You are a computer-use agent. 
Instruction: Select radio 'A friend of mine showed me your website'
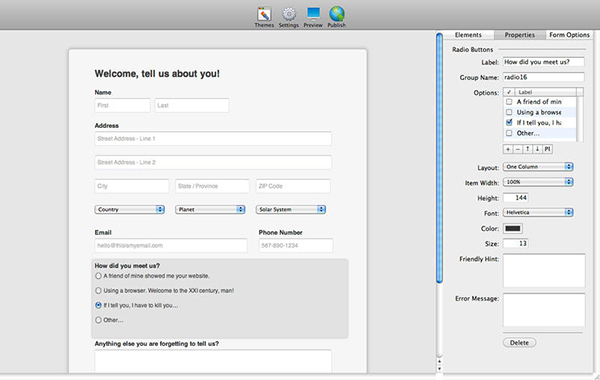[x=98, y=276]
